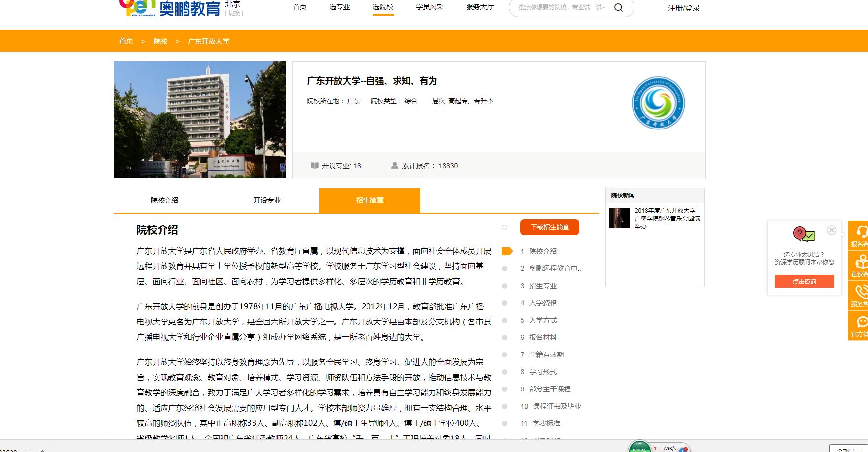Viewport: 868px width, 452px height.
Task: Click 院校 in the breadcrumb
Action: (x=160, y=41)
